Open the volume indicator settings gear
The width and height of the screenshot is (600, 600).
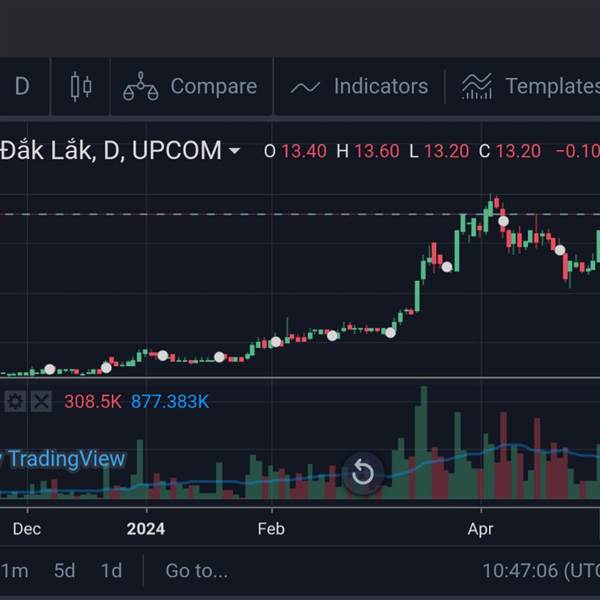[x=15, y=401]
